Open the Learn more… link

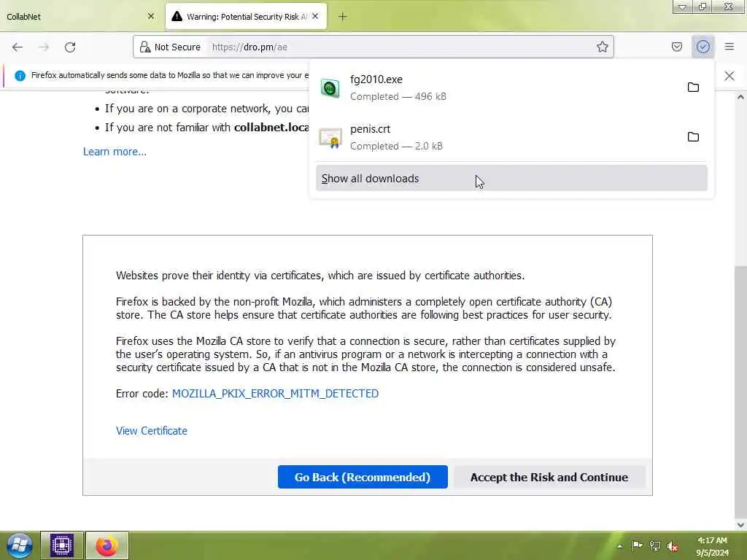115,152
